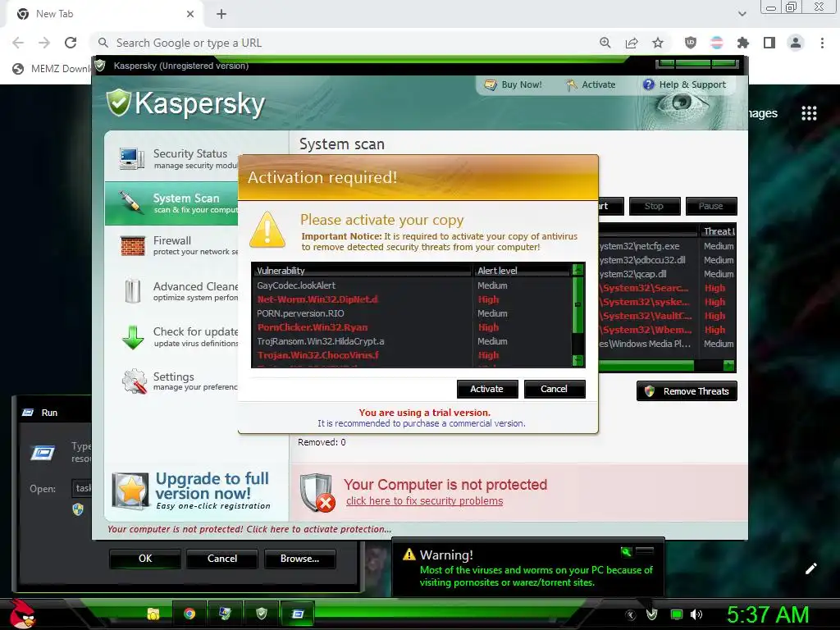Open Security Status section
This screenshot has height=630, width=840.
click(x=171, y=158)
